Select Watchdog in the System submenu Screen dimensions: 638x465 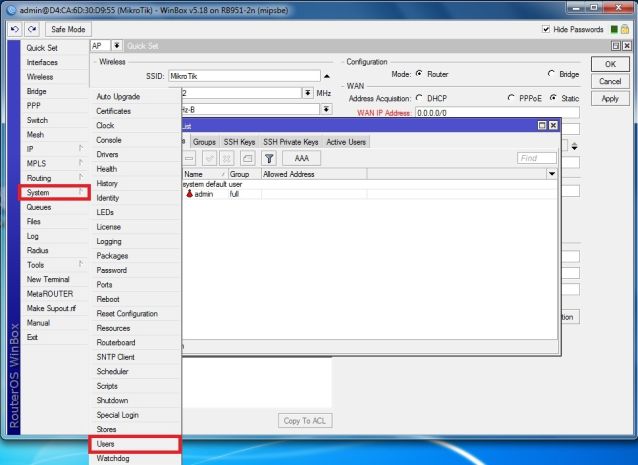(x=135, y=458)
